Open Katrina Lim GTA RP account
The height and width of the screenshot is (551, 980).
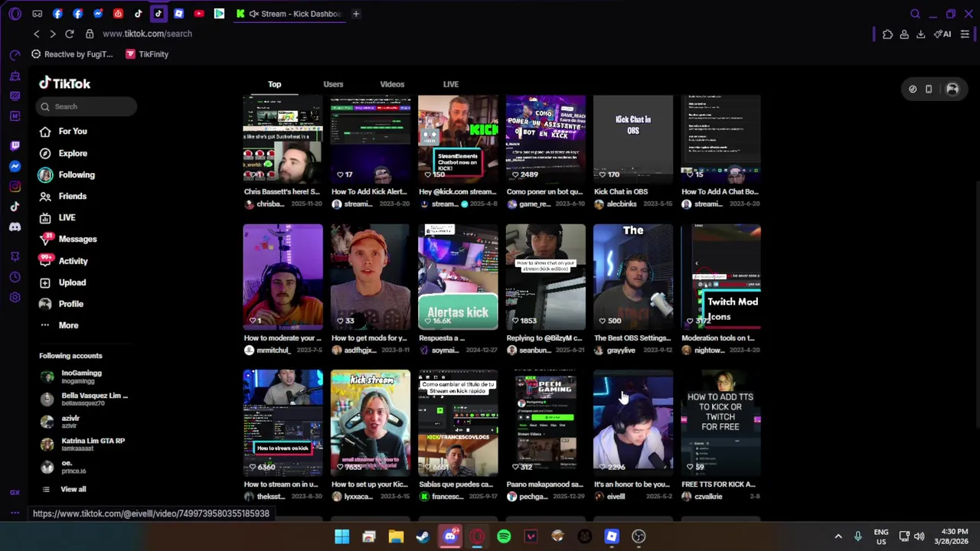tap(83, 444)
